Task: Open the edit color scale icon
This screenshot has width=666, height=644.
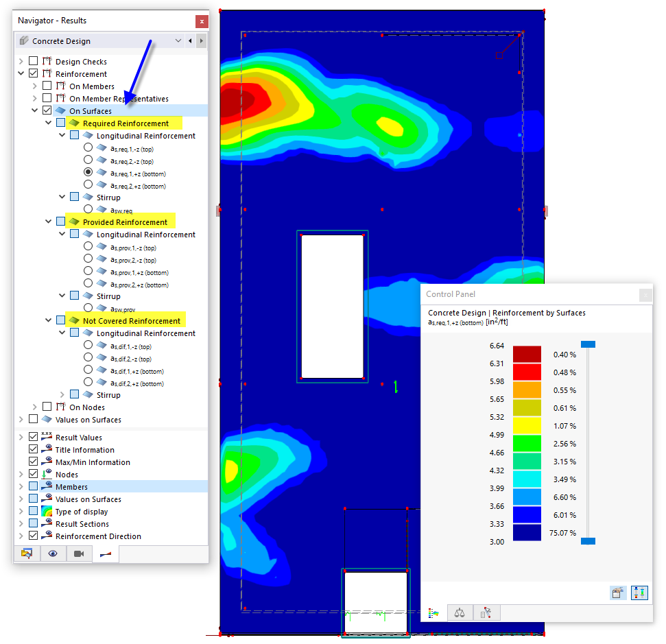Action: point(639,593)
